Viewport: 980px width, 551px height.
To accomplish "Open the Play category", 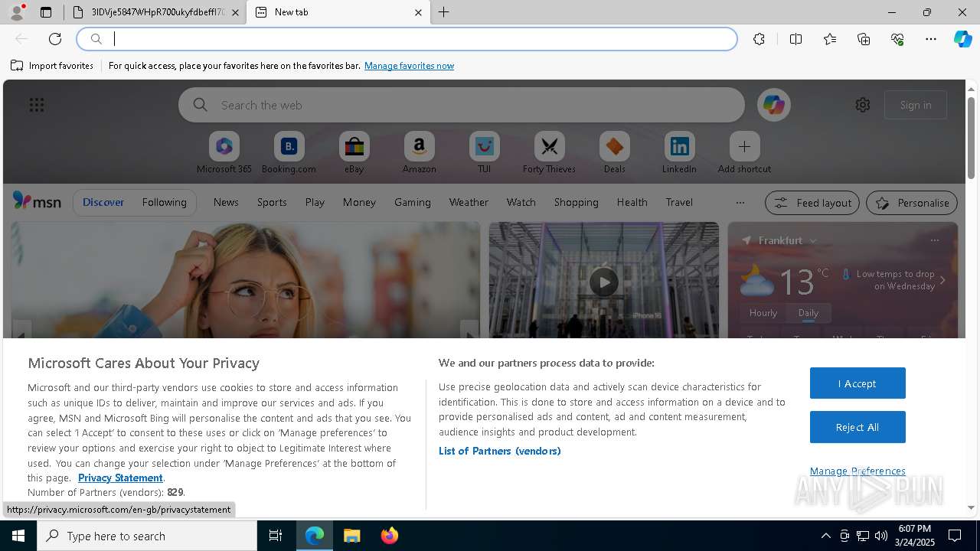I will click(315, 202).
